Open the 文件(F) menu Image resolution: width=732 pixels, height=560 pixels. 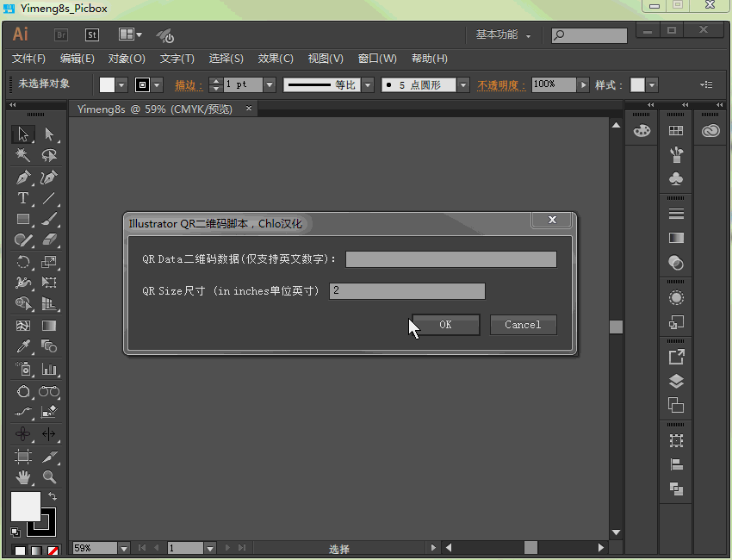(x=28, y=59)
